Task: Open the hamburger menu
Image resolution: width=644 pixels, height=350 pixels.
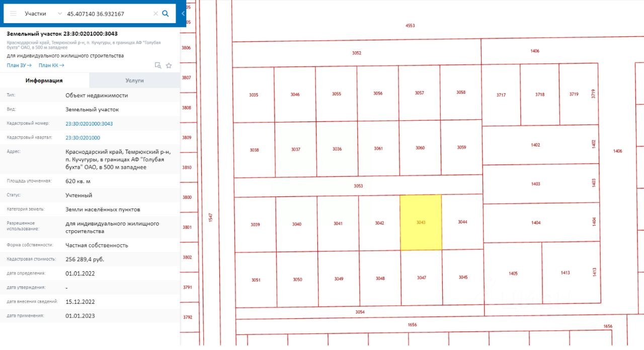Action: click(14, 14)
